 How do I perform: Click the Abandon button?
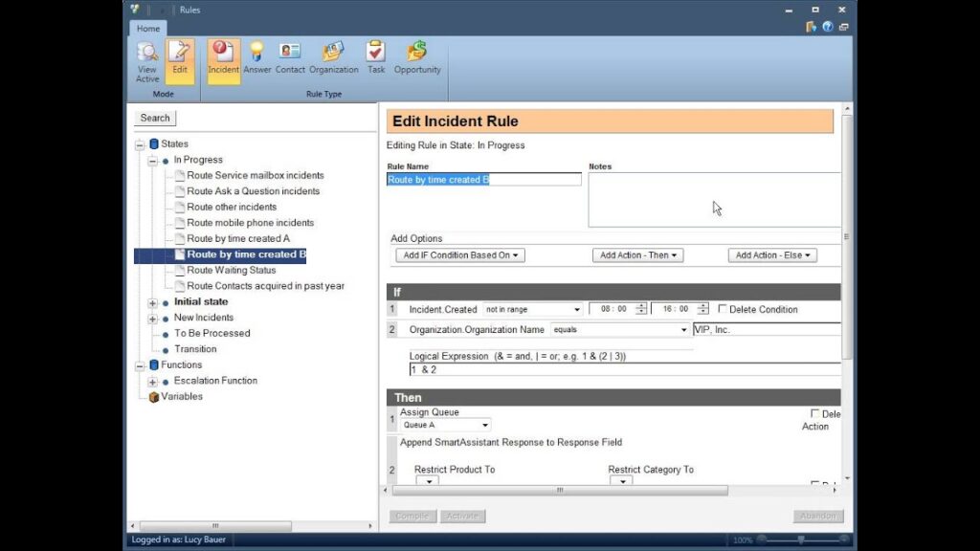(818, 516)
